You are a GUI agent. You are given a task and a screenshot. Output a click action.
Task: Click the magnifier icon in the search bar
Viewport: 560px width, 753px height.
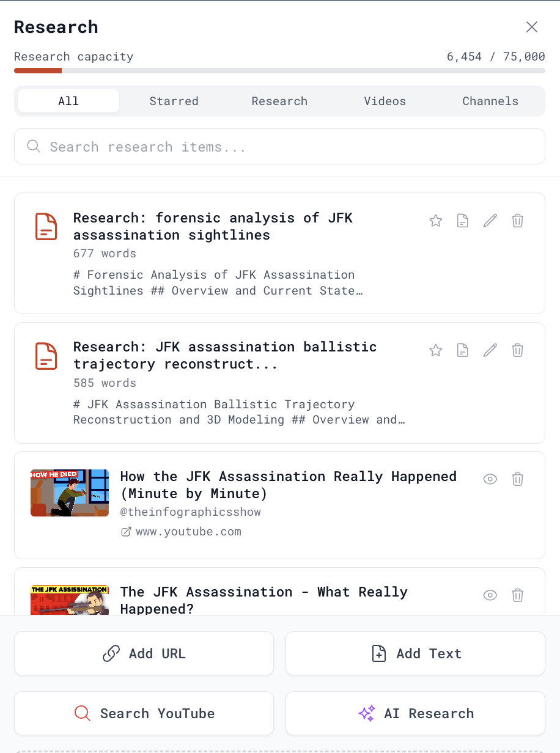(33, 146)
